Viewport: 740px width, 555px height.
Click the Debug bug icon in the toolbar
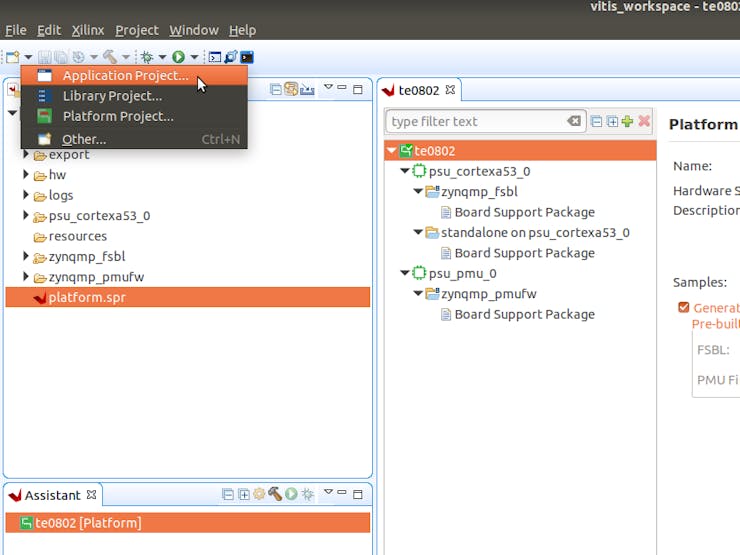tap(147, 57)
